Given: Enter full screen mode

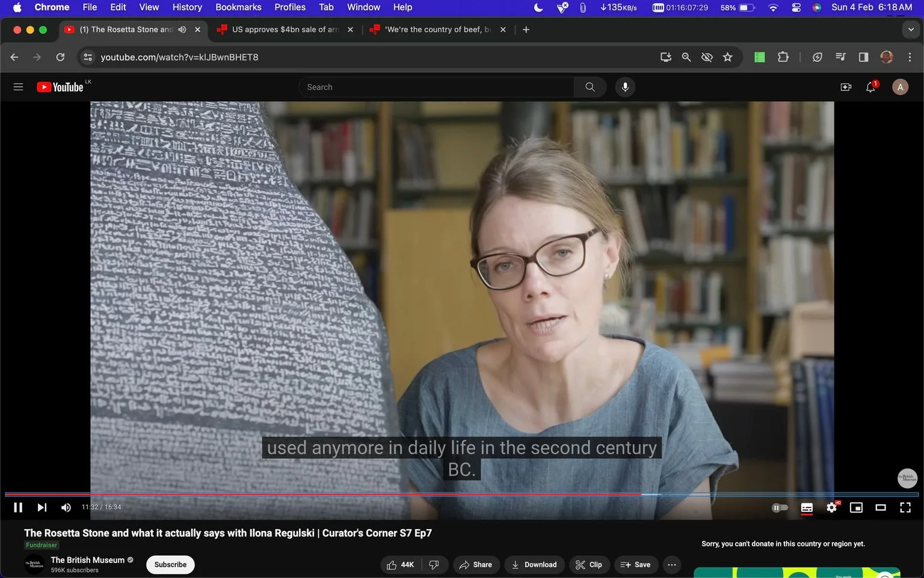Looking at the screenshot, I should tap(905, 508).
